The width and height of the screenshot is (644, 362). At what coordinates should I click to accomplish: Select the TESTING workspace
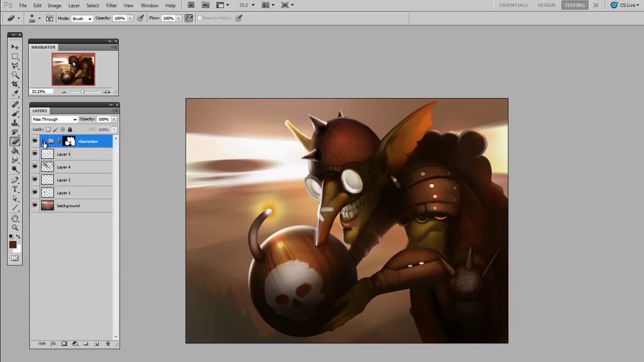tap(575, 5)
